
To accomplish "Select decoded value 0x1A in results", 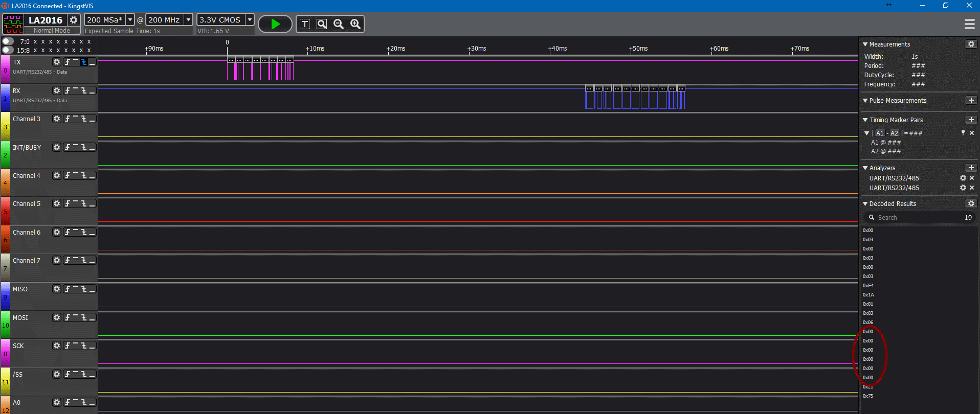I will 868,295.
